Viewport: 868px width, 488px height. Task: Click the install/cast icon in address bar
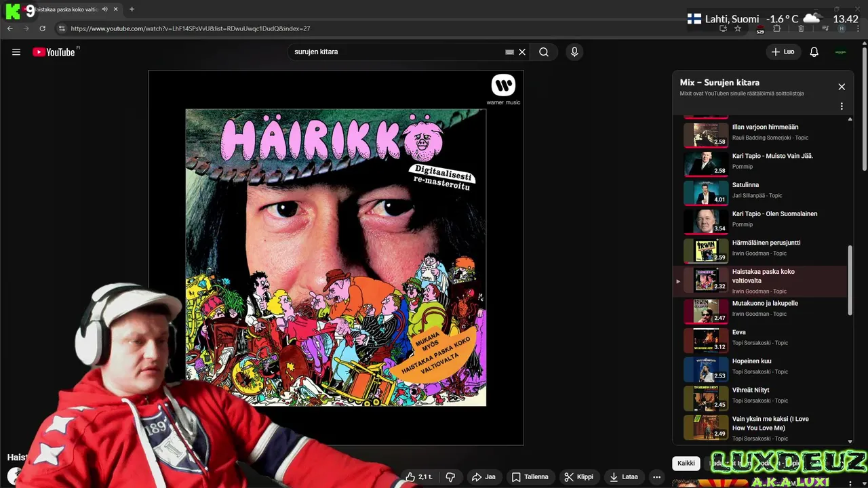click(723, 28)
